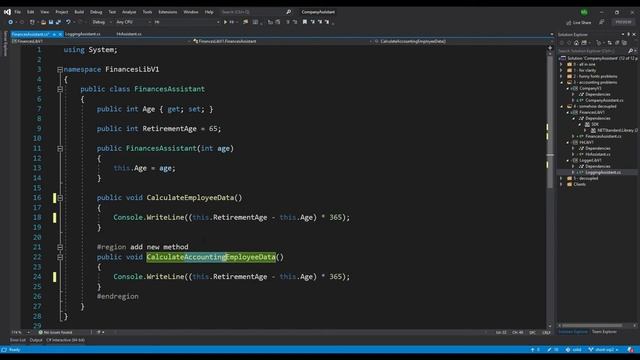Click the Open File toolbar icon
Image resolution: width=640 pixels, height=360 pixels.
tap(43, 22)
